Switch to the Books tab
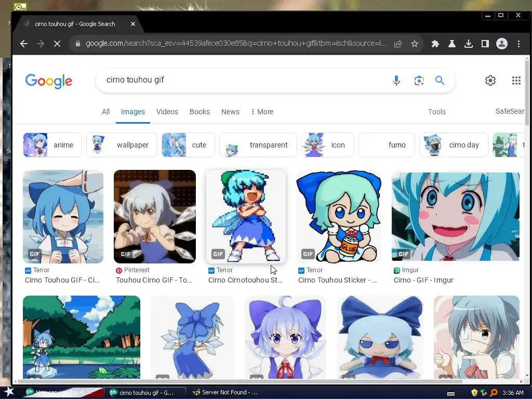 tap(199, 112)
